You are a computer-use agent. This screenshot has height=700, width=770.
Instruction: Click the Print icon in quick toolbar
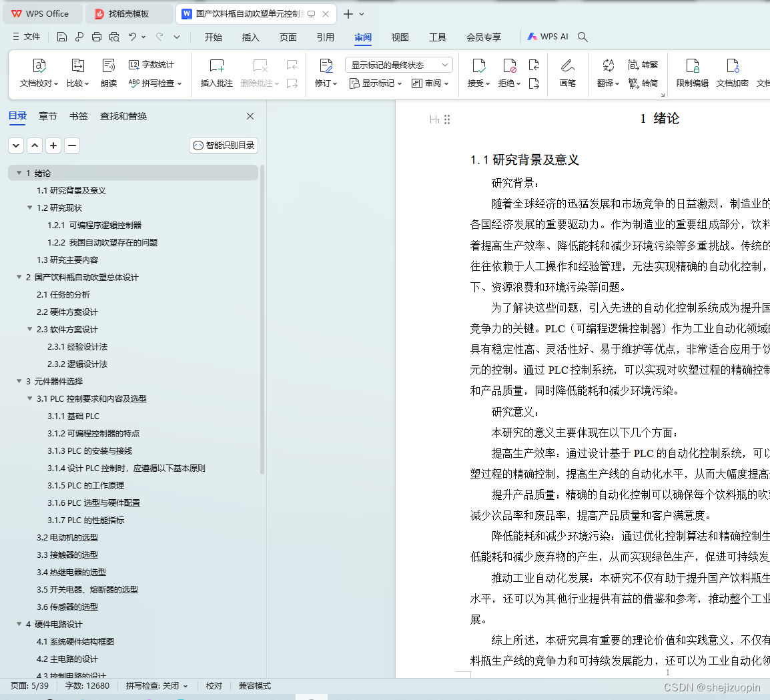pos(97,37)
